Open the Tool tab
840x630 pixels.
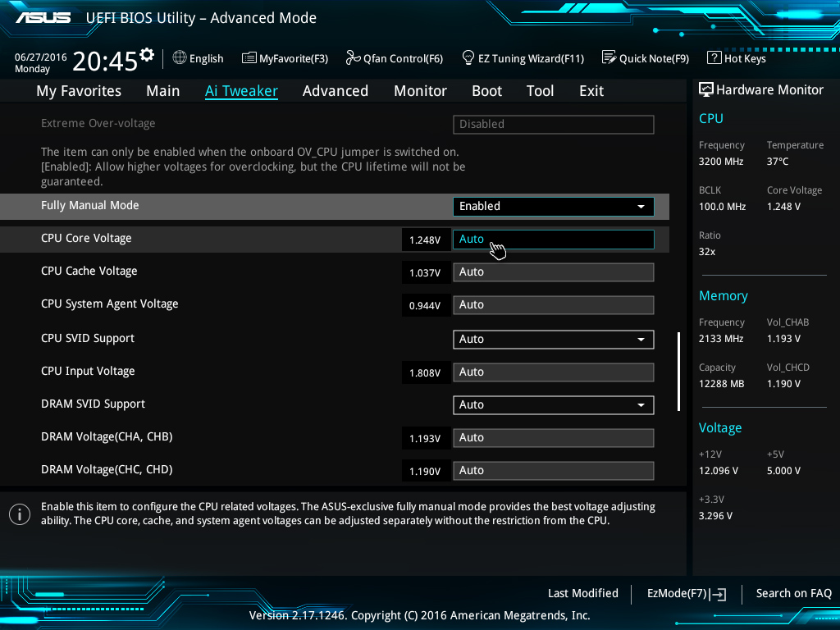(540, 91)
